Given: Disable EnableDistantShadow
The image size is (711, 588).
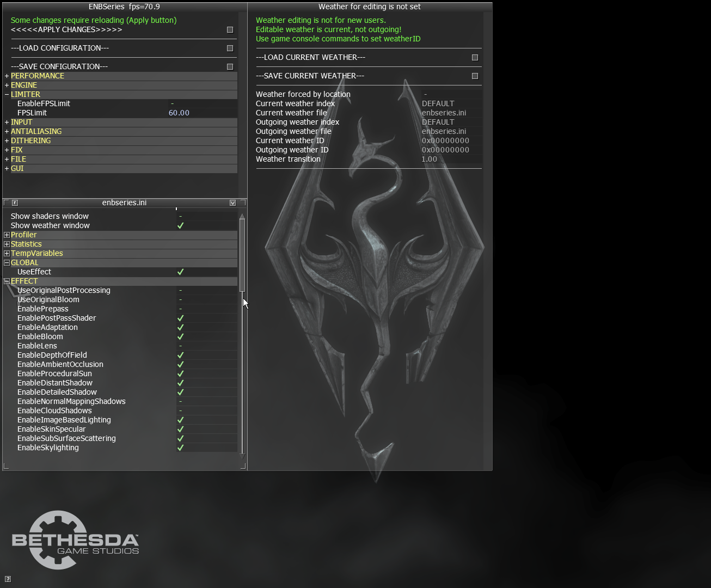Looking at the screenshot, I should (180, 383).
